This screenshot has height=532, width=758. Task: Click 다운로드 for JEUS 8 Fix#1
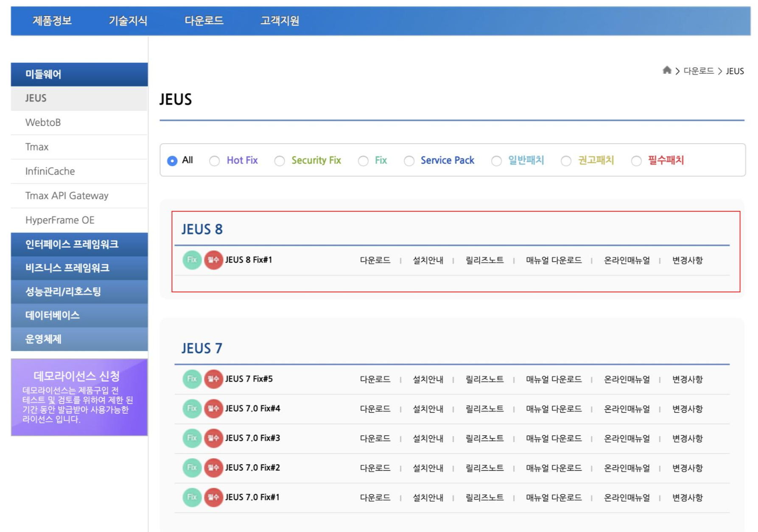click(x=375, y=260)
